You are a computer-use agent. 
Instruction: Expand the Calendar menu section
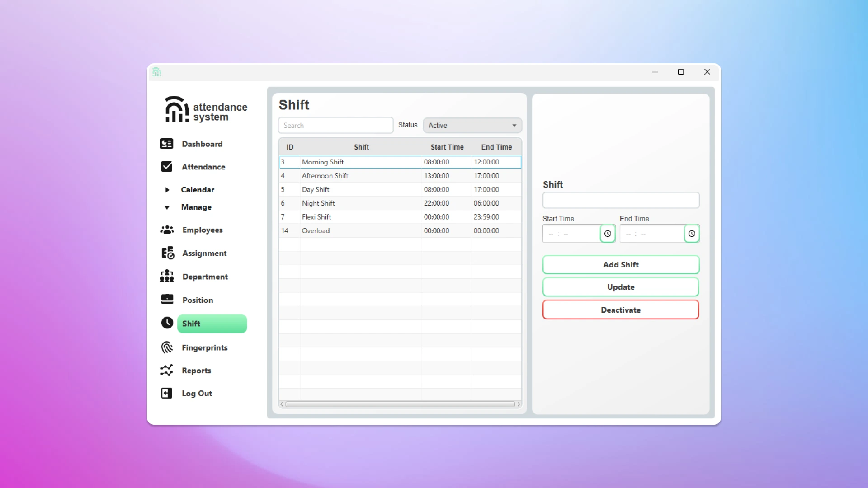coord(167,190)
